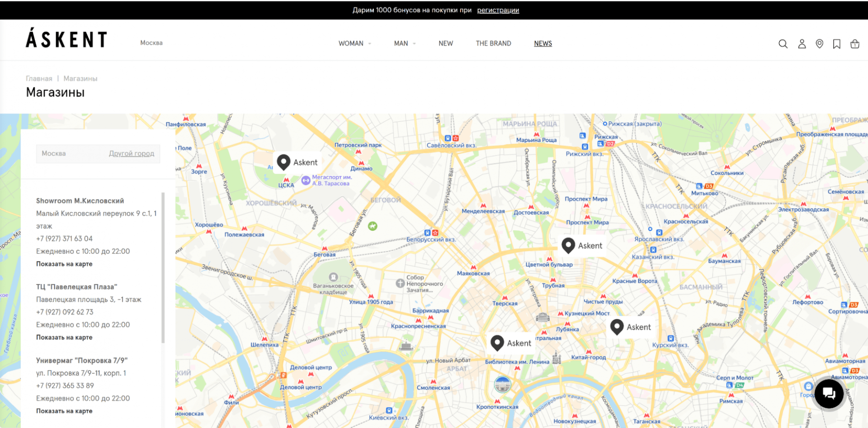Go to the NEW menu section
This screenshot has height=428, width=868.
pos(445,43)
